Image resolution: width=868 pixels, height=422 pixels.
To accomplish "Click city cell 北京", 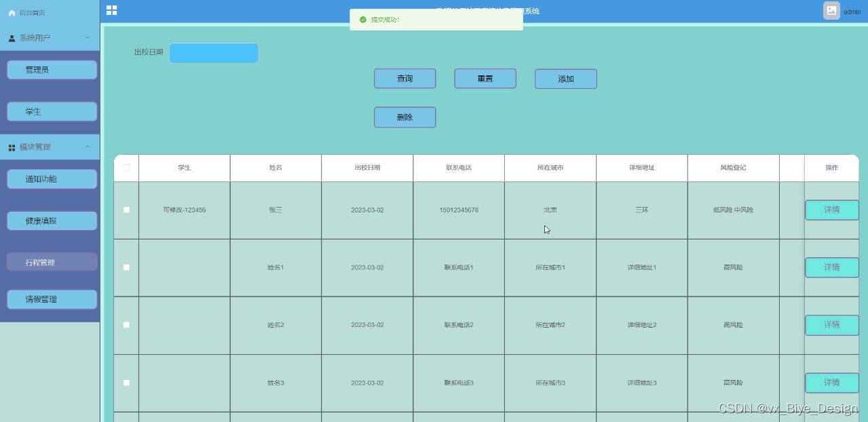I will coord(550,210).
